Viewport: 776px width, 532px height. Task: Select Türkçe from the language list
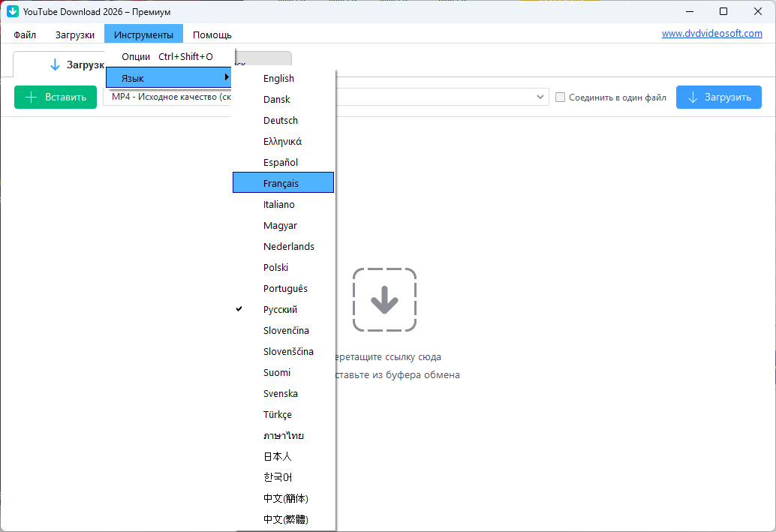tap(278, 414)
